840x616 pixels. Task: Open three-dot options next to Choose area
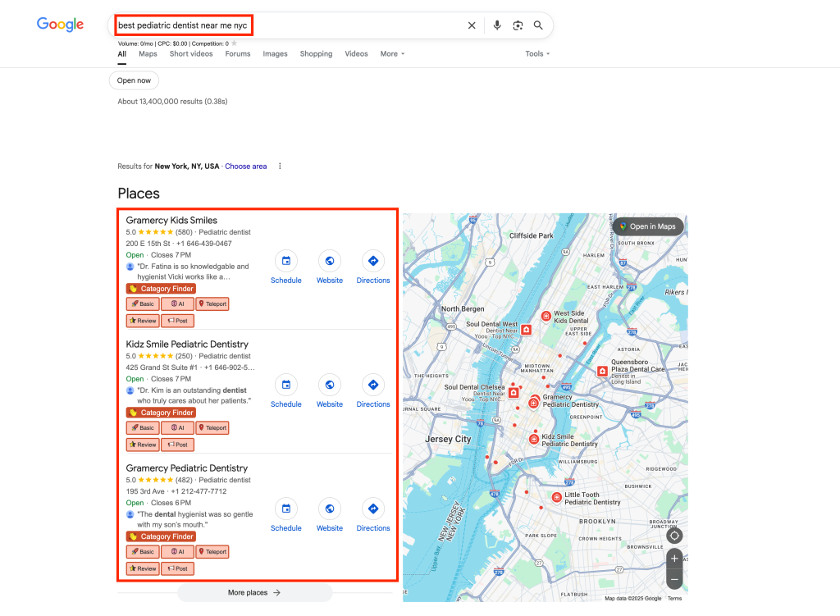point(280,166)
